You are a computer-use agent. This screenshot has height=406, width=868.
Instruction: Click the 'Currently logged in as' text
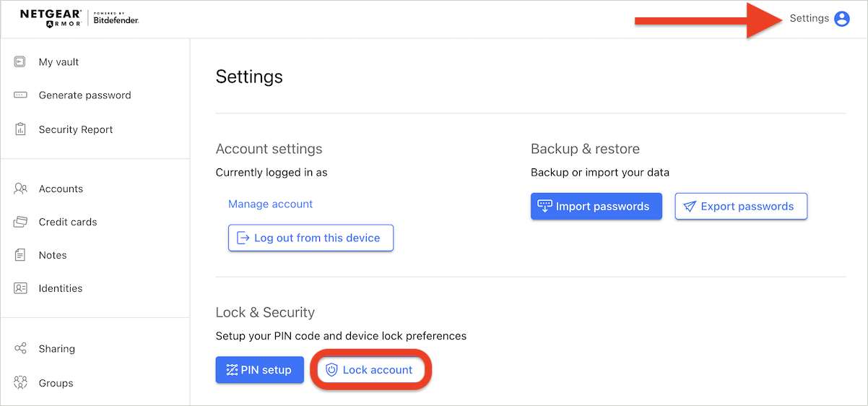point(272,173)
